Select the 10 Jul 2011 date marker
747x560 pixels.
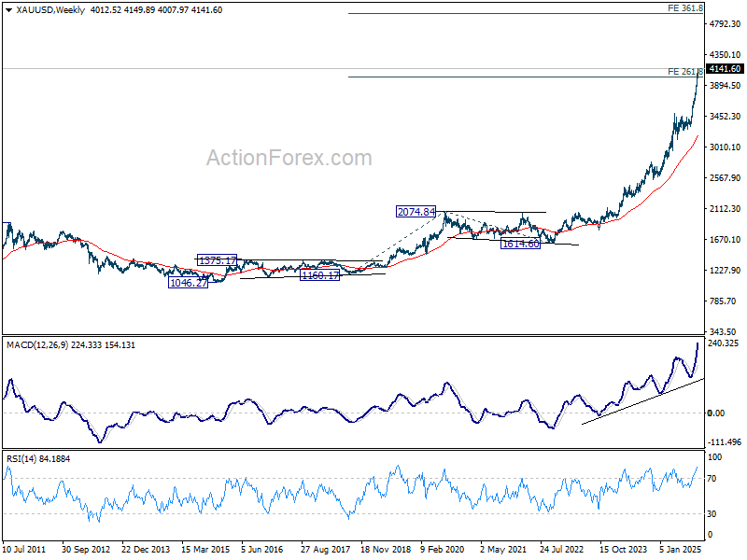[25, 551]
